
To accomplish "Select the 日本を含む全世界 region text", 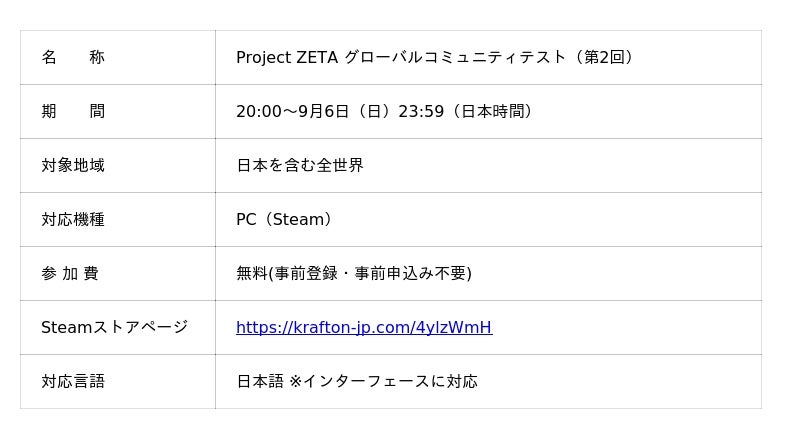I will tap(300, 165).
